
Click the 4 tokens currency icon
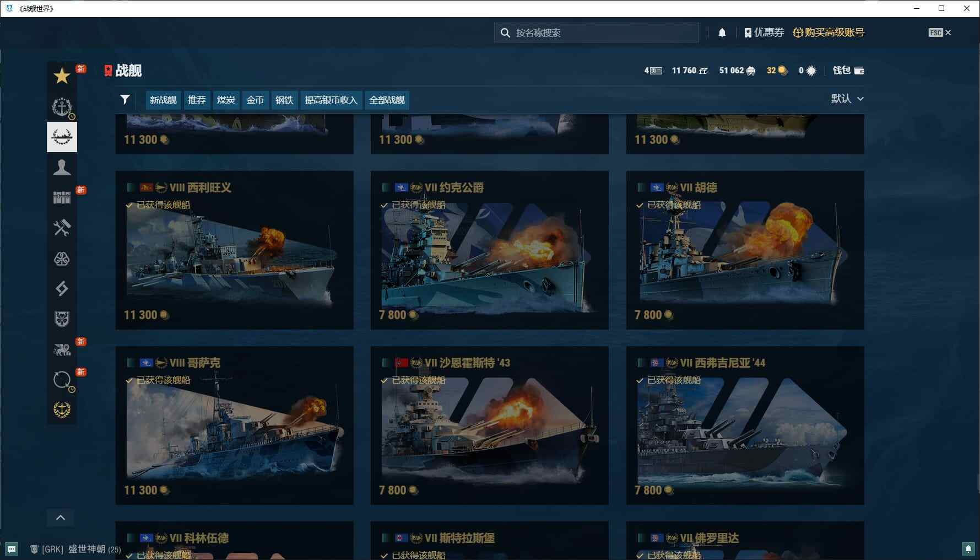(656, 71)
